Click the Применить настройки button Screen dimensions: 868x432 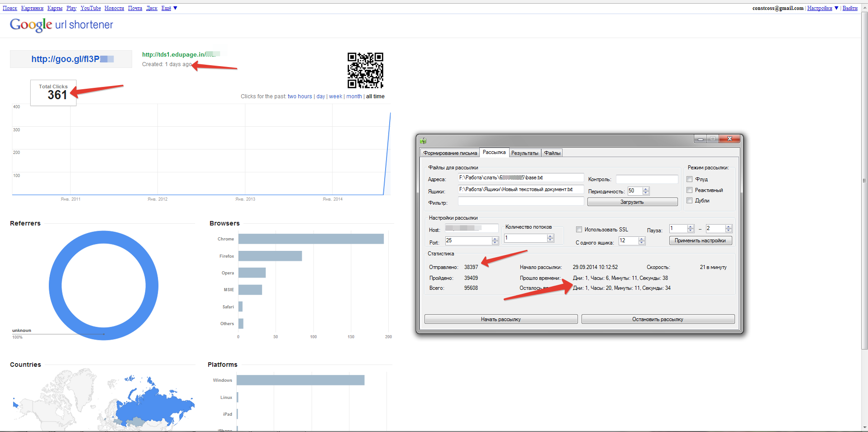coord(700,240)
